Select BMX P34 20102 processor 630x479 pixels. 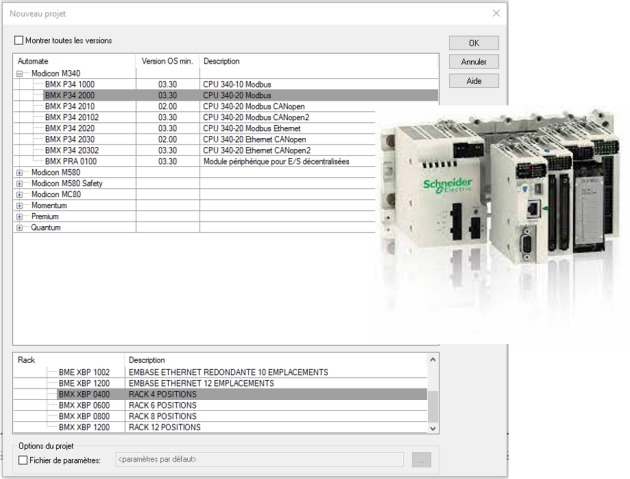coord(72,117)
